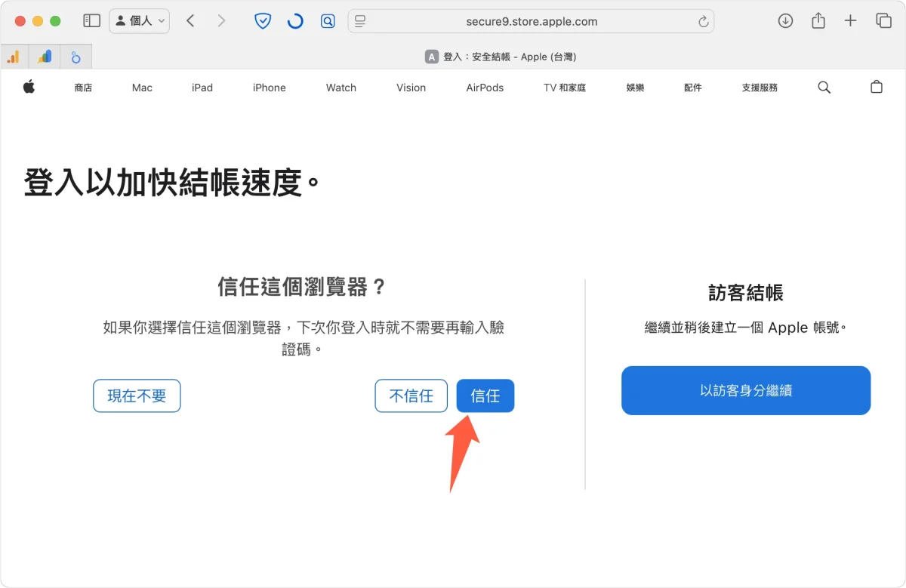Minimize the Safari window with the yellow button
This screenshot has height=588, width=906.
[x=38, y=21]
